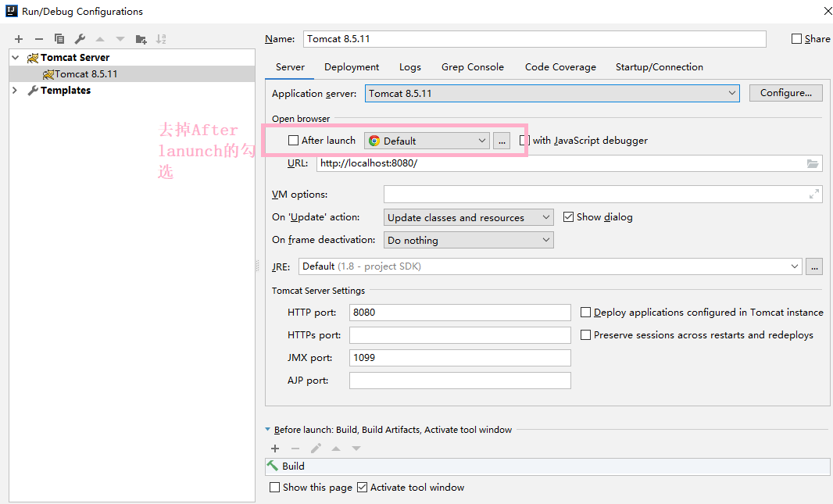The image size is (833, 504).
Task: Copy the configuration using the duplicate icon
Action: (59, 39)
